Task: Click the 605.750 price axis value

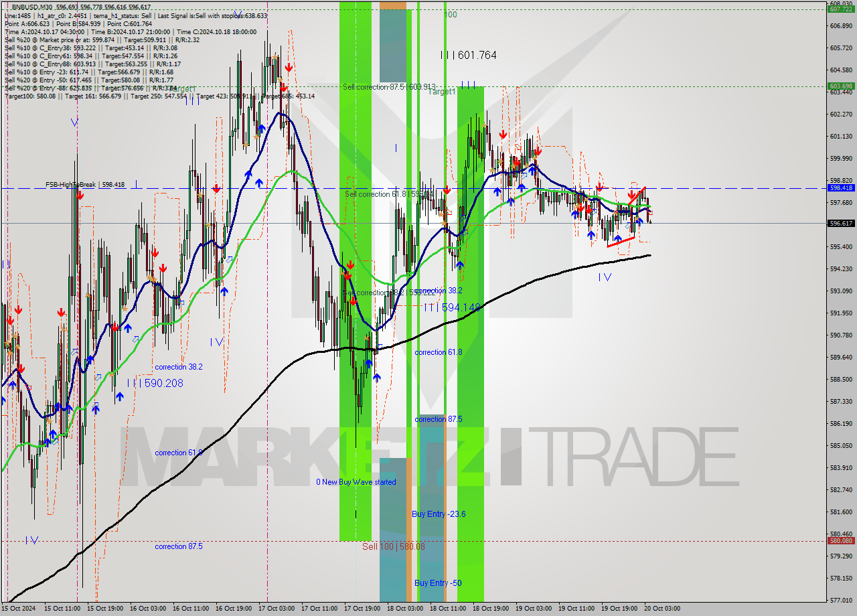Action: (x=841, y=48)
